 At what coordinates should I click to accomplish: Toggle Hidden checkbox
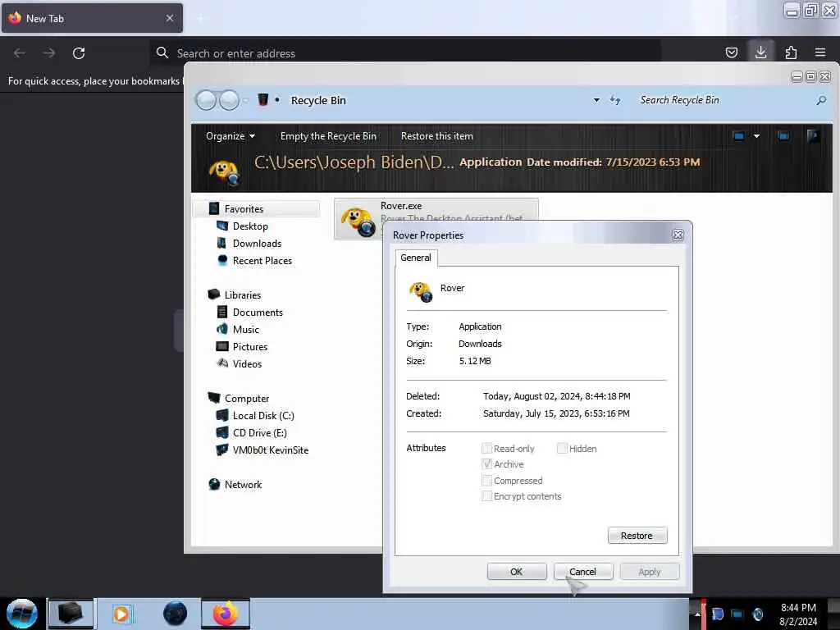562,449
